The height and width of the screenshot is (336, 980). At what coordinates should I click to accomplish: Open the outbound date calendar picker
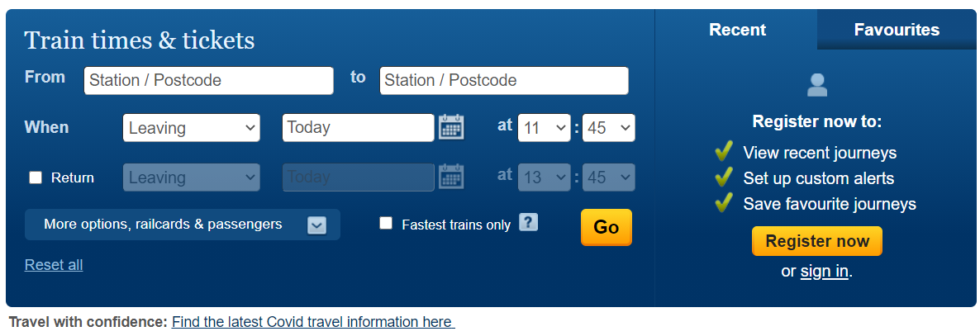pyautogui.click(x=451, y=127)
